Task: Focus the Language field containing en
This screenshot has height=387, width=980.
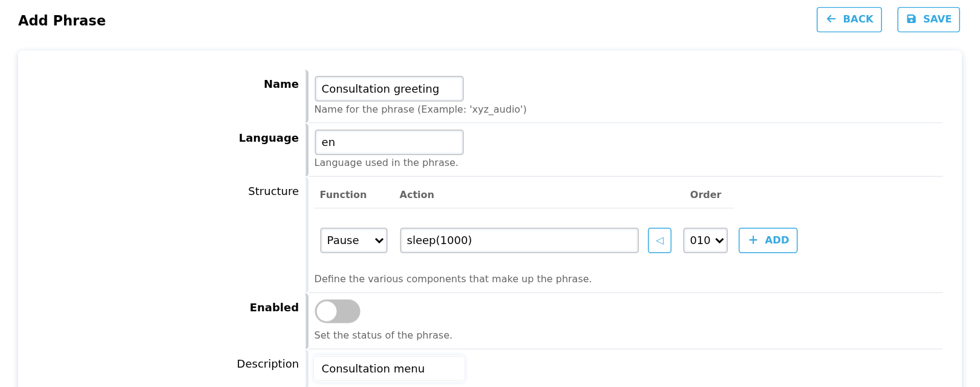Action: [x=389, y=142]
